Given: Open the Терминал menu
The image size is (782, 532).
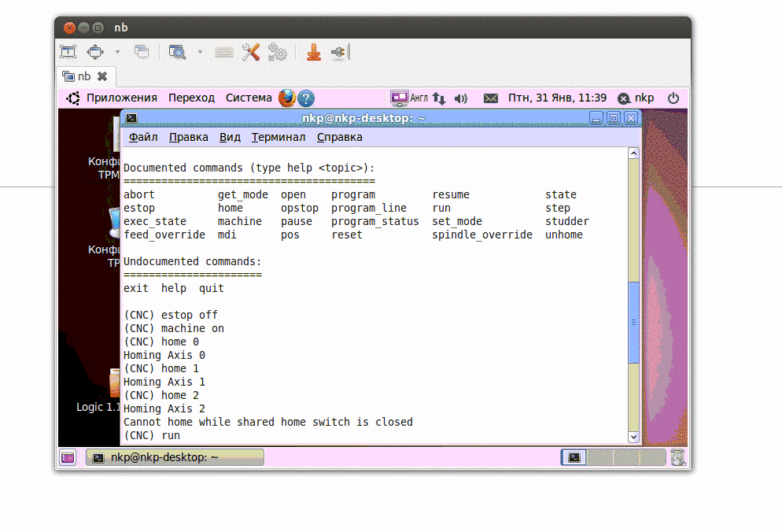Looking at the screenshot, I should [278, 137].
